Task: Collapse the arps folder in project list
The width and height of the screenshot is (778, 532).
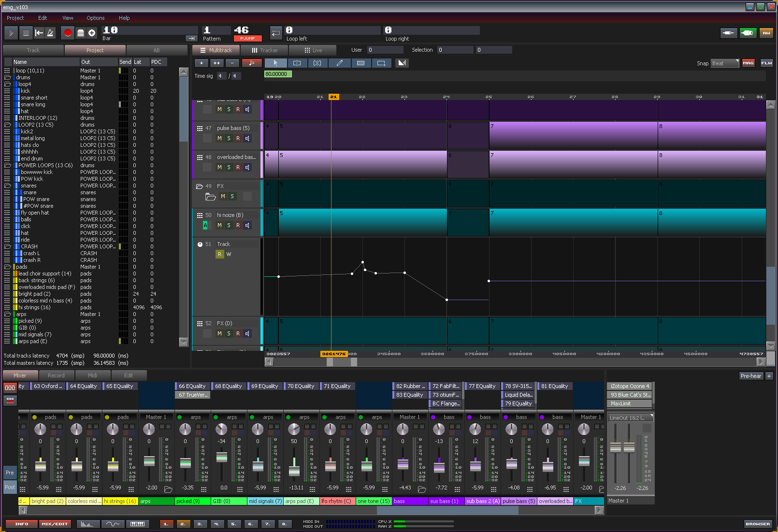Action: pos(7,314)
